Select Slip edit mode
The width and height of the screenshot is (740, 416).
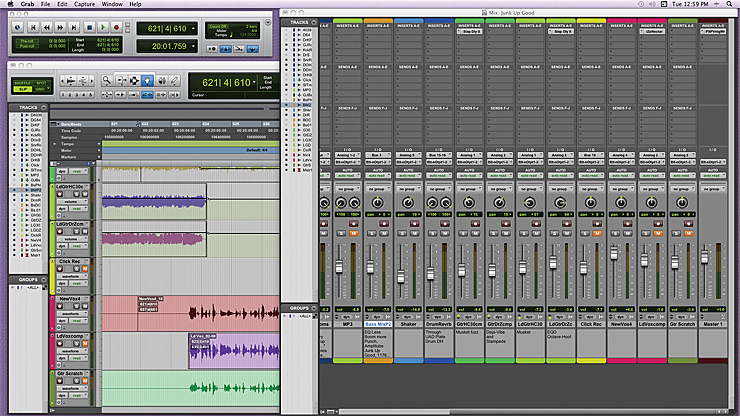(22, 89)
